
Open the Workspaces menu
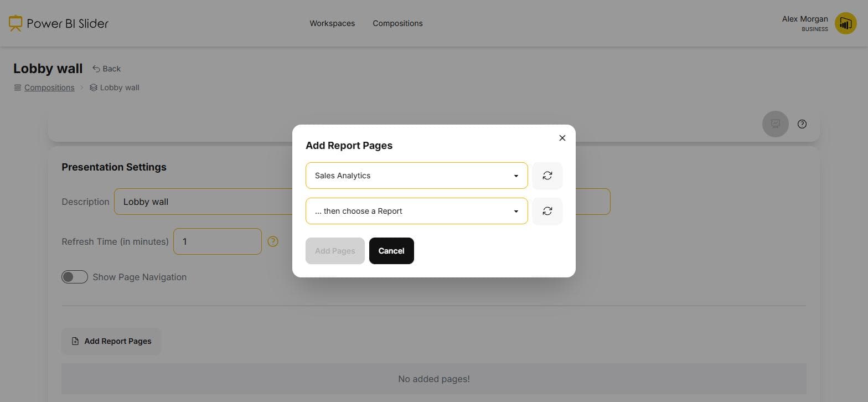(x=332, y=23)
